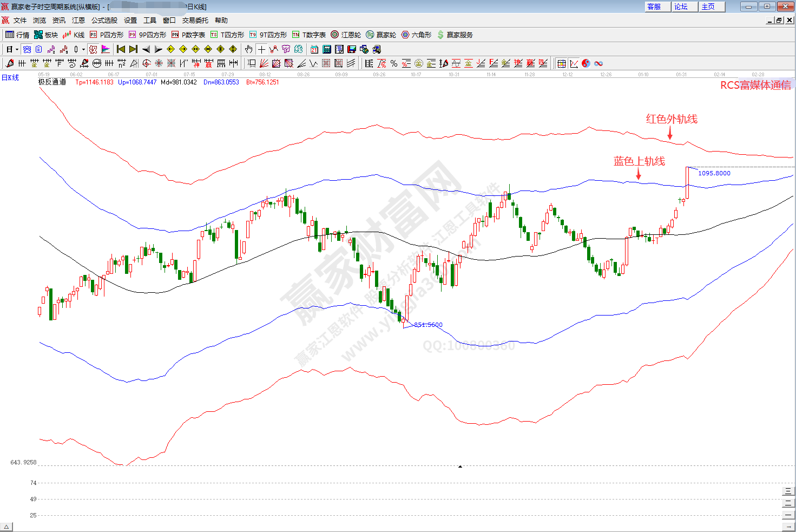
Task: Click the 论坛 forum link button
Action: [681, 6]
